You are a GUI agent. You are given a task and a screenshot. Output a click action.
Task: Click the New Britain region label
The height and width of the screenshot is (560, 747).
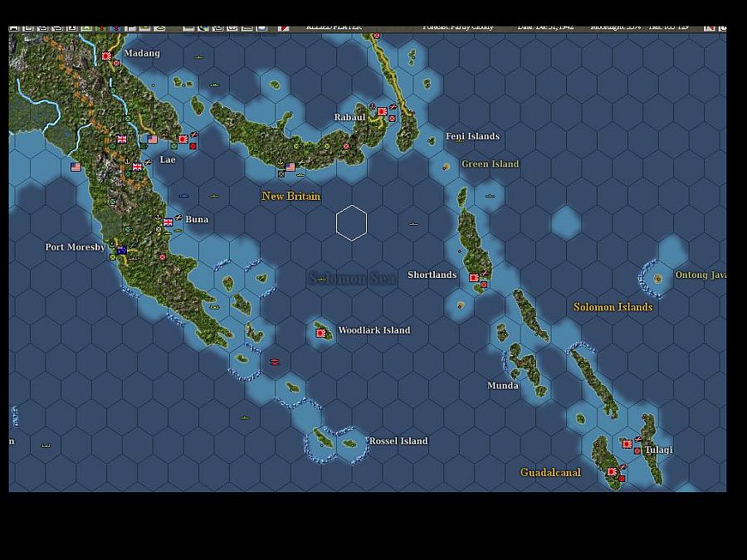291,196
